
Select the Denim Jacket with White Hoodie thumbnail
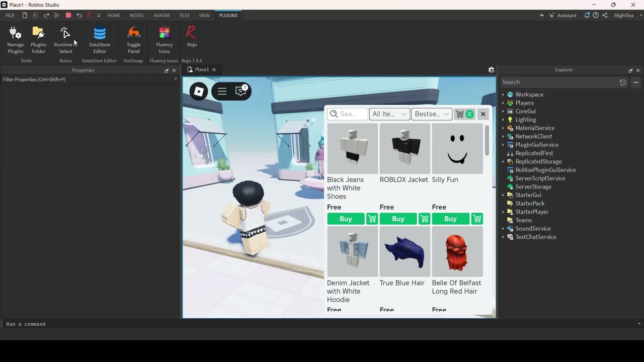click(x=352, y=251)
